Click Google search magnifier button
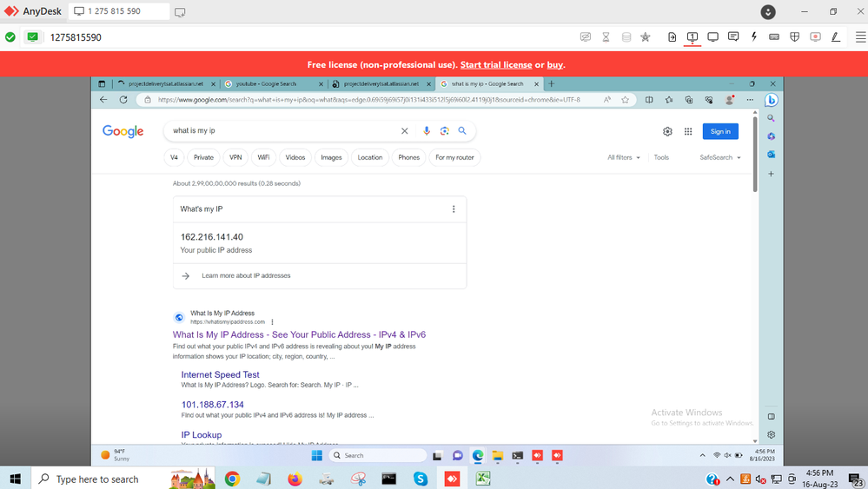Viewport: 868px width, 489px height. pyautogui.click(x=462, y=131)
